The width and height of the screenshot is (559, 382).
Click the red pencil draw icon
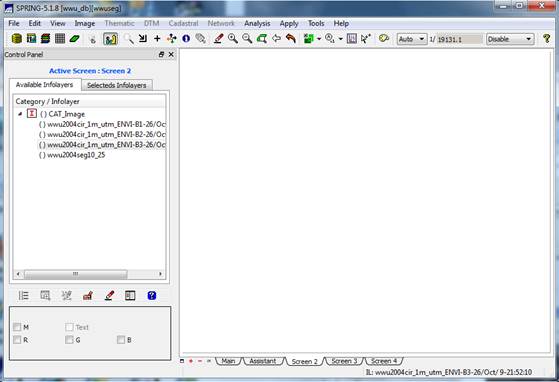[x=218, y=38]
